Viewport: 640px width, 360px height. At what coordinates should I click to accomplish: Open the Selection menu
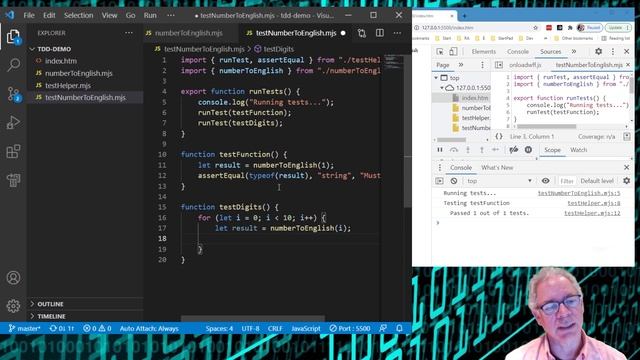tap(78, 15)
